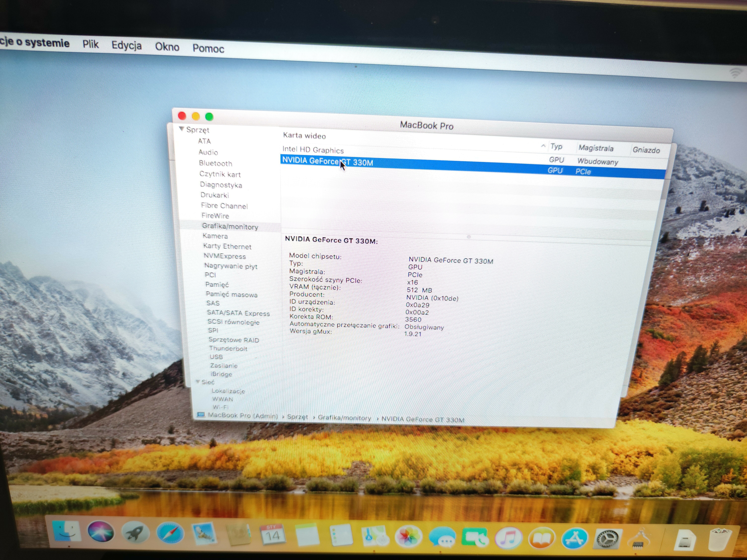Open Reminders list icon in Dock

[341, 535]
